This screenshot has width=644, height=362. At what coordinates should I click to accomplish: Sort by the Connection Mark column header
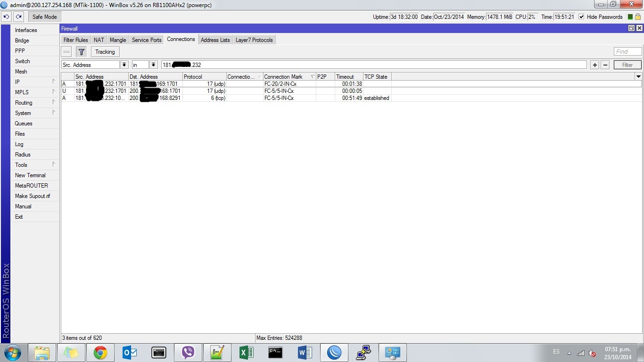coord(289,77)
